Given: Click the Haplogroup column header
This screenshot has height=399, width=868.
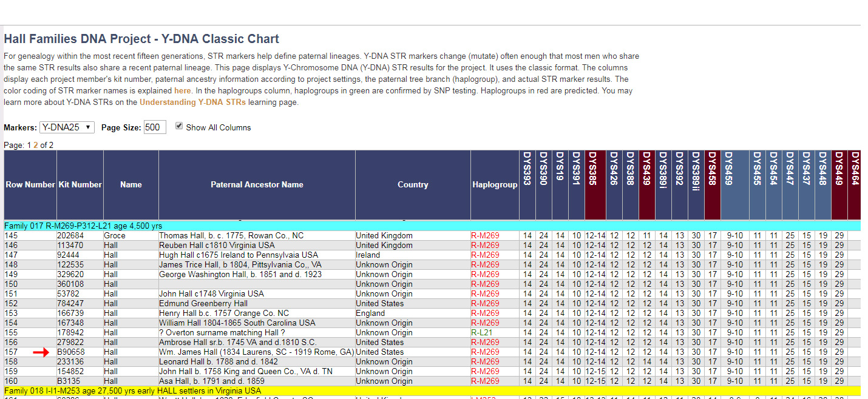Looking at the screenshot, I should coord(495,185).
